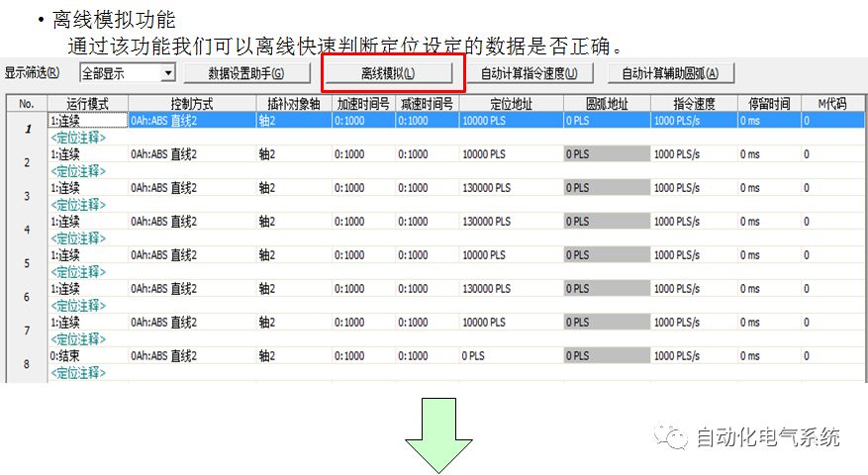The height and width of the screenshot is (475, 868).
Task: Click 130000 PLS address cell in row 3
Action: pos(510,188)
